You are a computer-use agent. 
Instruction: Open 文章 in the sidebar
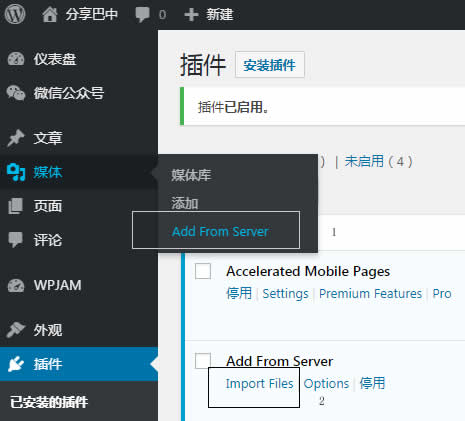point(48,138)
